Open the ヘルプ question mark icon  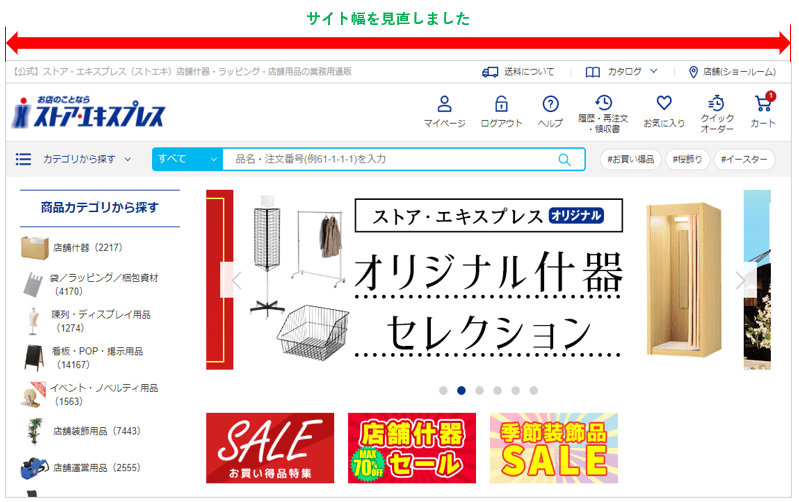pos(550,104)
